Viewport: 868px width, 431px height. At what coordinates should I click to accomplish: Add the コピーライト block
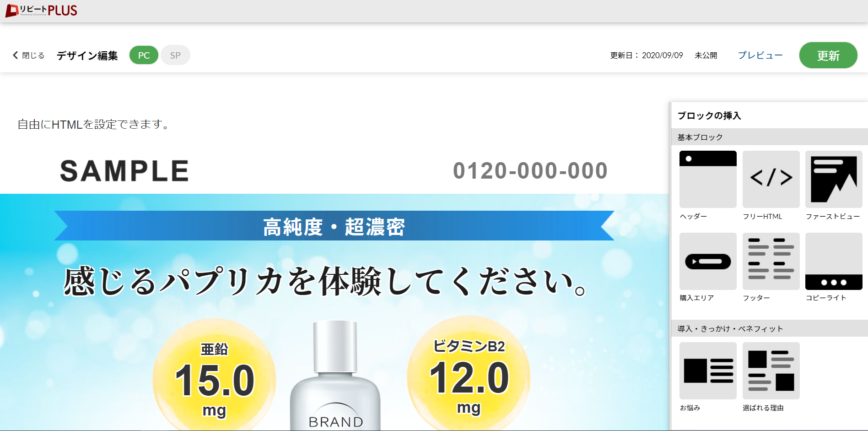[x=834, y=261]
